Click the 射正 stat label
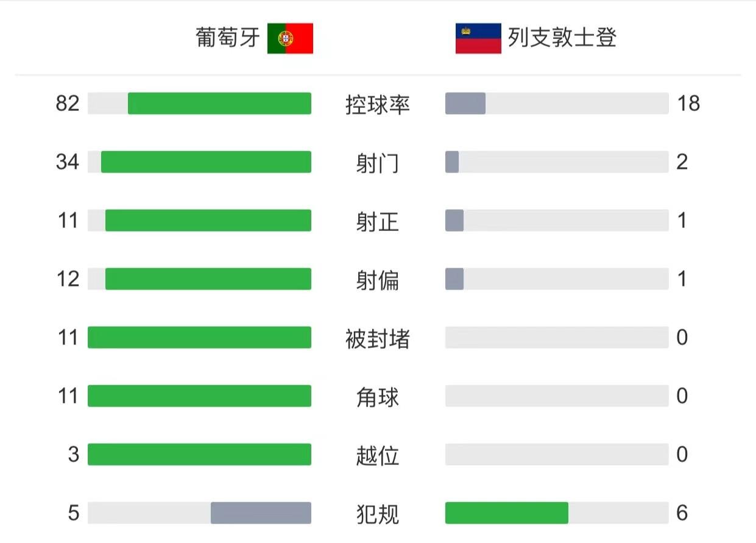This screenshot has width=756, height=543. [378, 221]
